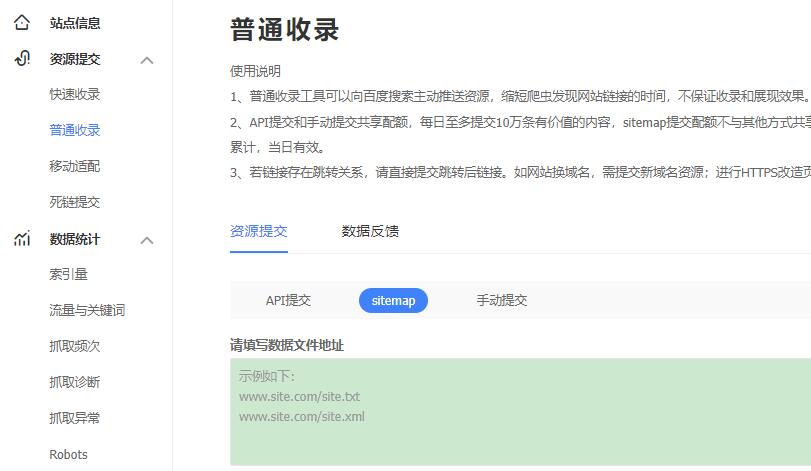Open the Robots sidebar item
Image resolution: width=811 pixels, height=471 pixels.
[x=69, y=454]
